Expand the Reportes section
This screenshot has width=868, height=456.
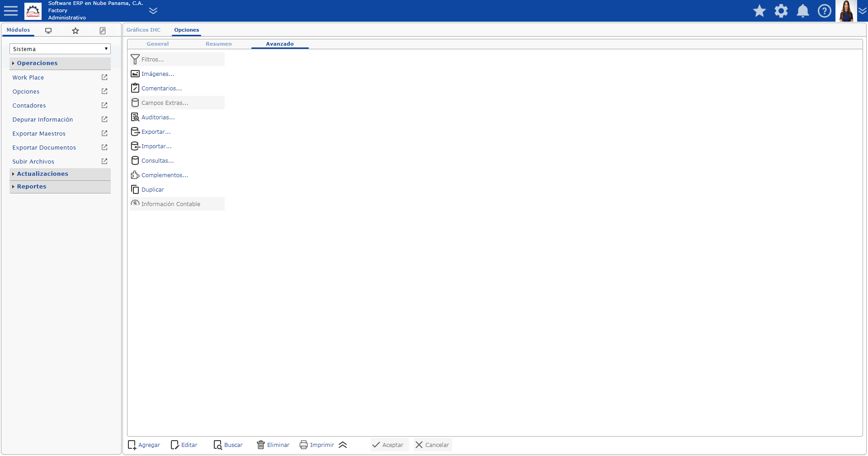point(60,187)
